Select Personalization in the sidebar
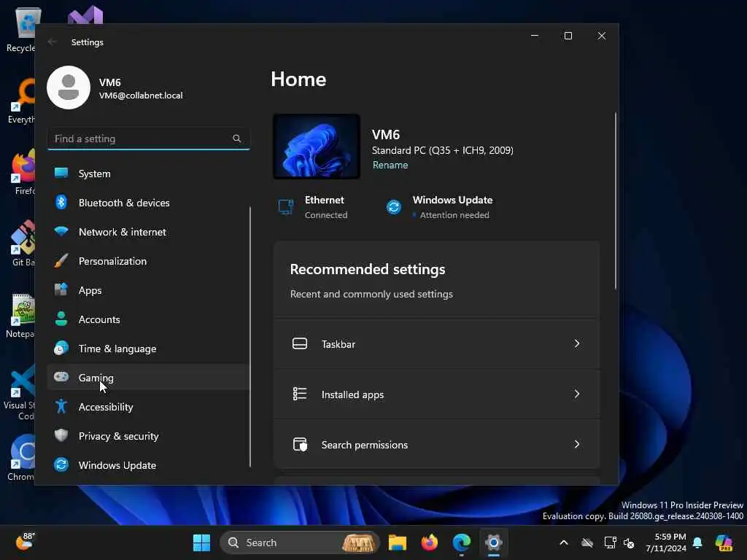 [x=149, y=261]
